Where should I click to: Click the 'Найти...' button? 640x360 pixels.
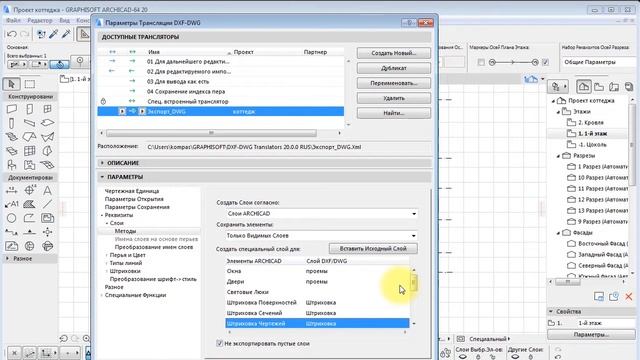tap(393, 113)
